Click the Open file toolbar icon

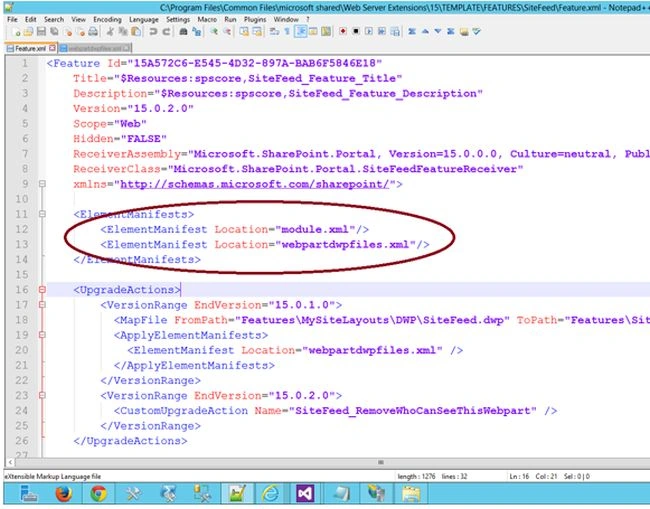[x=28, y=32]
